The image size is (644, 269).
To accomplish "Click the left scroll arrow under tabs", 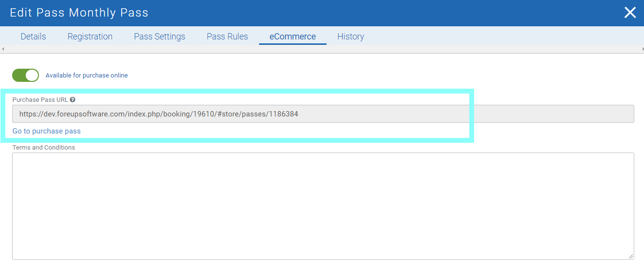I will pyautogui.click(x=2, y=49).
